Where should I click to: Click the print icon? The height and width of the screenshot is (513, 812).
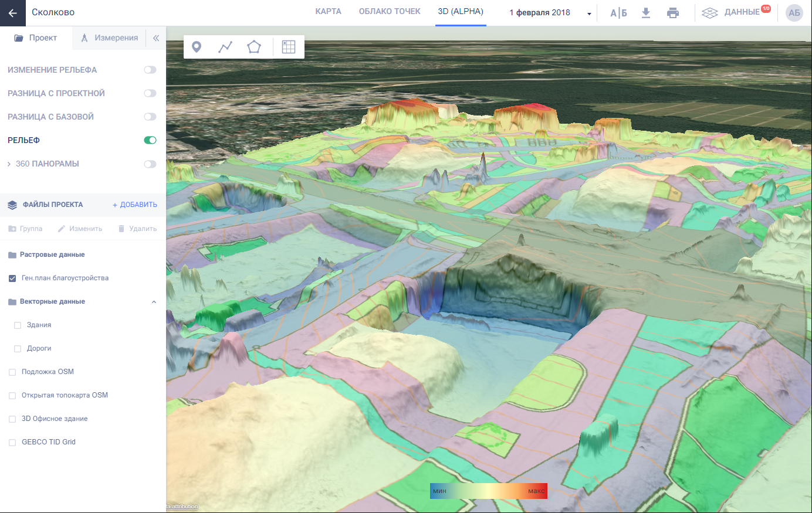[x=673, y=13]
